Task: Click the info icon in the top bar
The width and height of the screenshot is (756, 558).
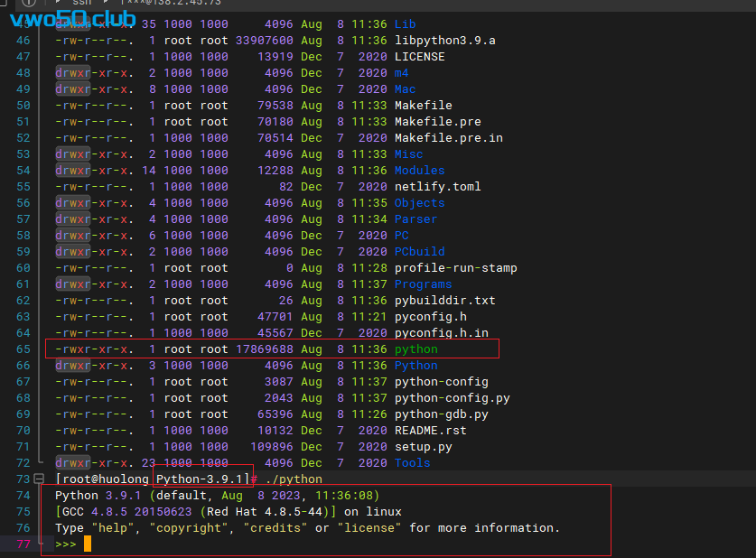Action: tap(29, 3)
